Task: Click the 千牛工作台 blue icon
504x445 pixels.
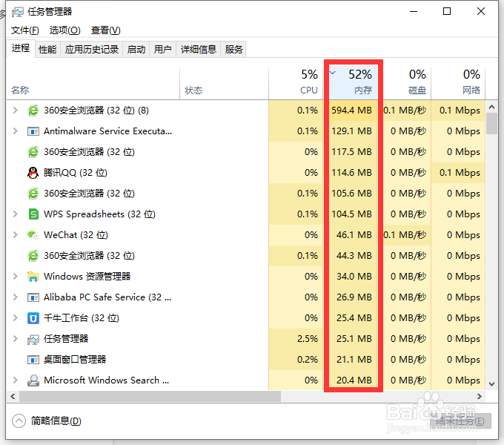Action: [33, 318]
